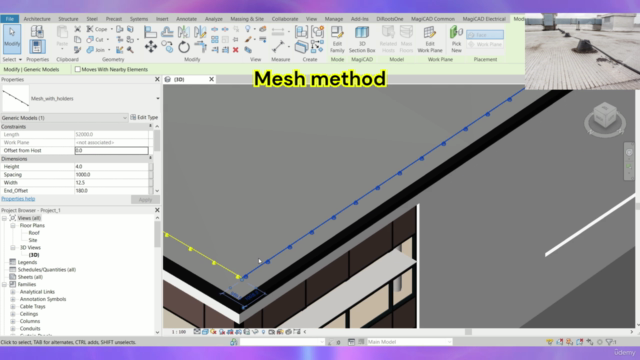
Task: Switch to the Systems ribbon tab
Action: click(139, 19)
